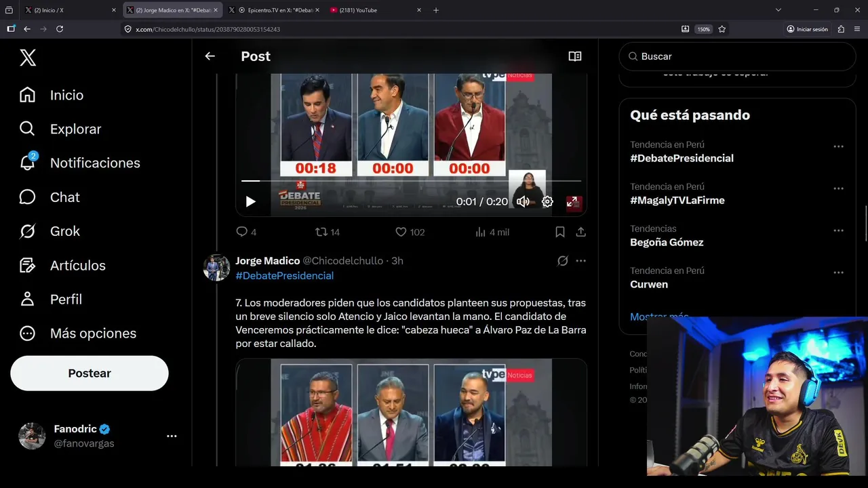
Task: Seek along the video progress bar
Action: coord(411,181)
